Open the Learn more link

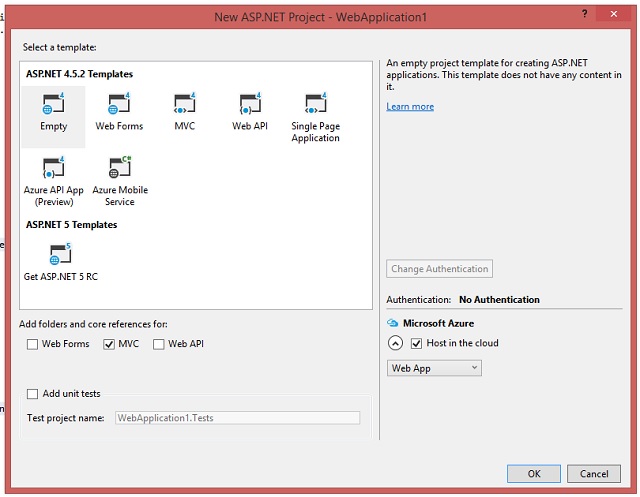point(410,106)
